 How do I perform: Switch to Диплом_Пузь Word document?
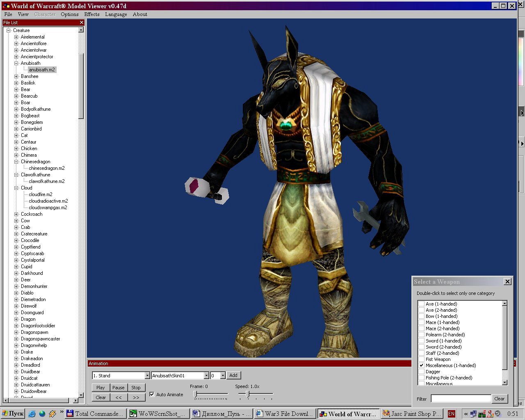(221, 414)
